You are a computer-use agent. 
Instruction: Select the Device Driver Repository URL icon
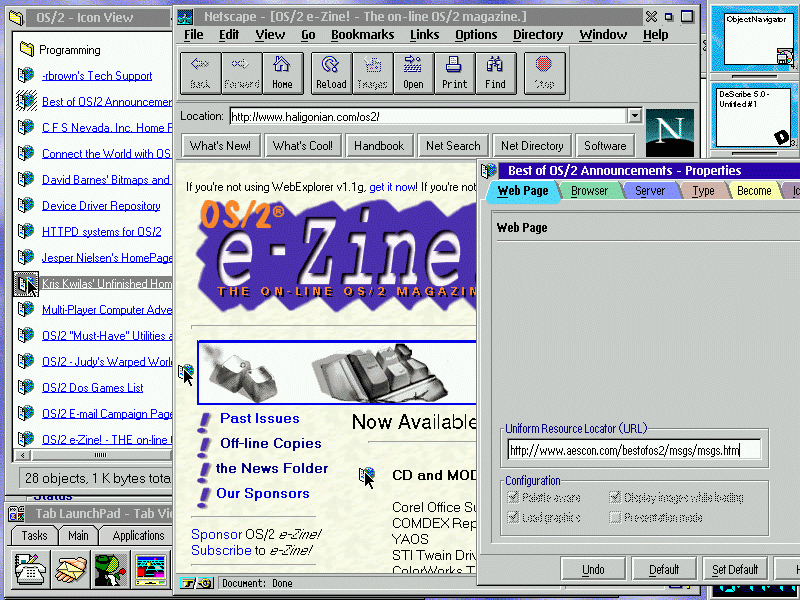pyautogui.click(x=26, y=205)
